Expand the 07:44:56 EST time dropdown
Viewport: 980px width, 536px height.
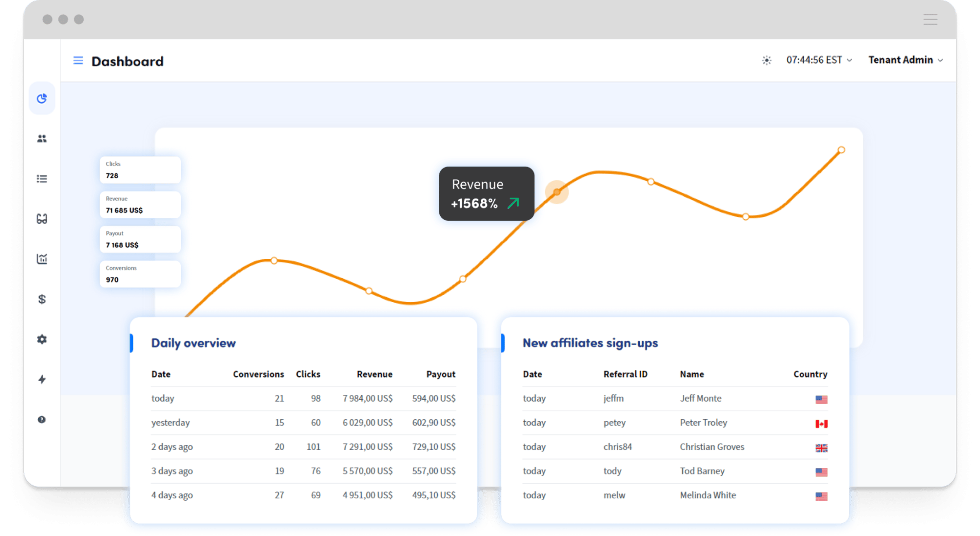pos(818,60)
